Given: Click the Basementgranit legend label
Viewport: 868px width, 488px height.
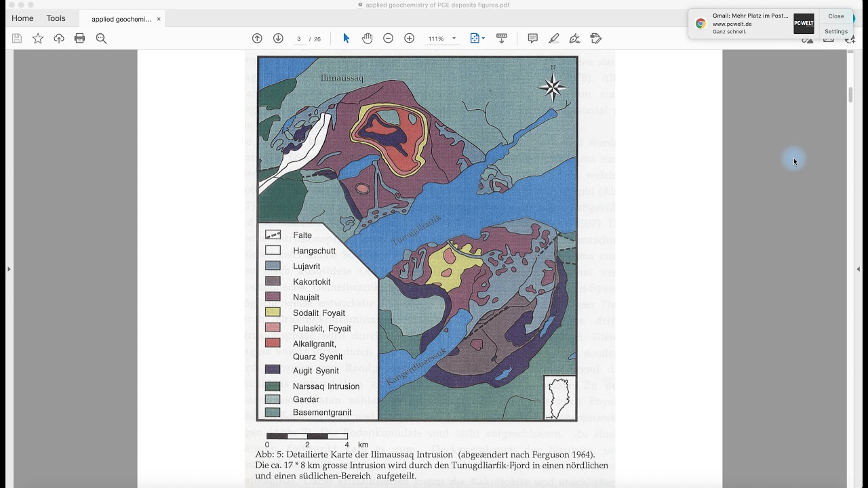Looking at the screenshot, I should (322, 412).
